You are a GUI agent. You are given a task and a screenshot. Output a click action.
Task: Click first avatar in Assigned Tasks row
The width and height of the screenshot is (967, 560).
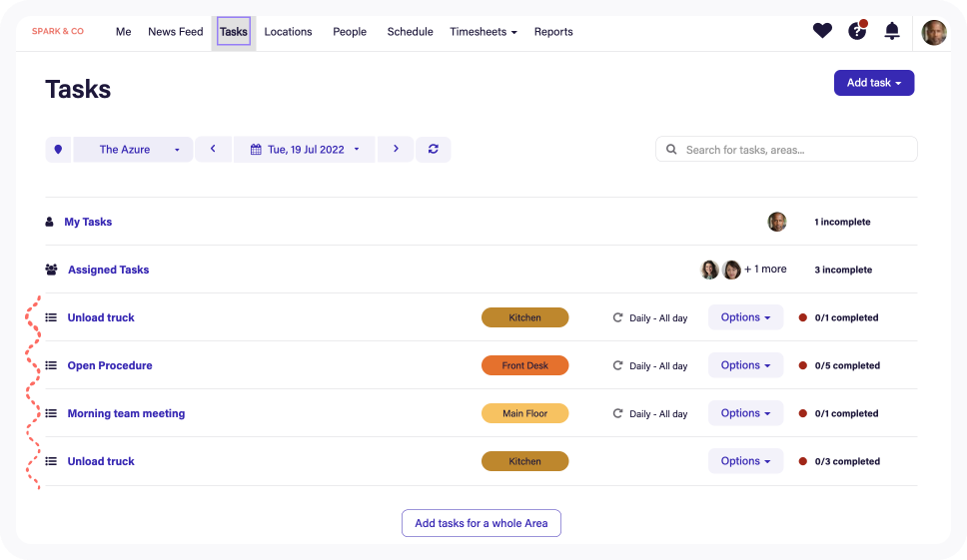(710, 270)
